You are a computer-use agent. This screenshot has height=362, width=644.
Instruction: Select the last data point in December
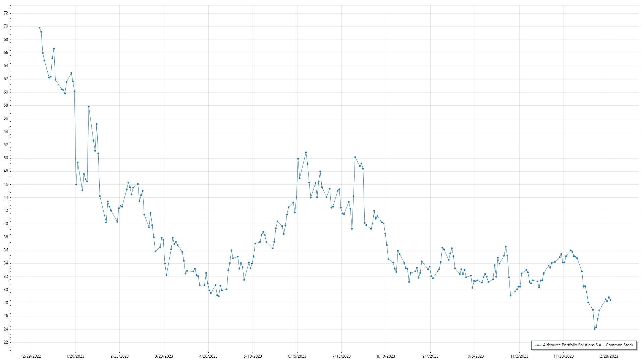point(610,300)
